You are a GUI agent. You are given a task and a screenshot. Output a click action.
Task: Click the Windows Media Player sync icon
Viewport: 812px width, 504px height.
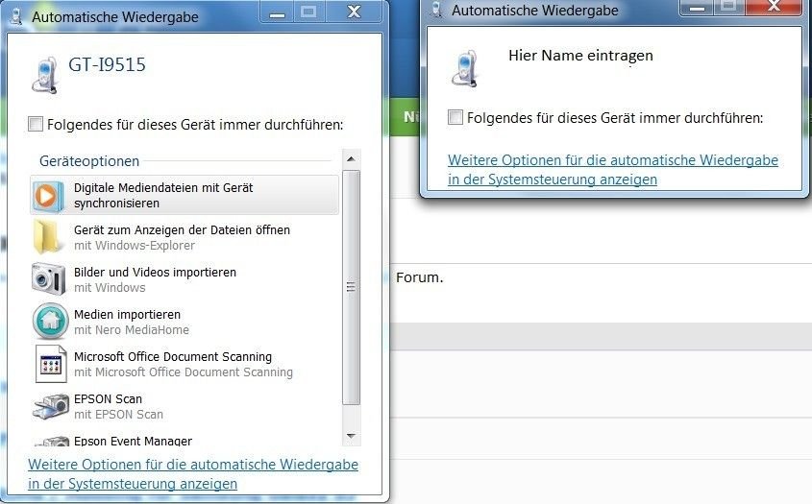[48, 196]
